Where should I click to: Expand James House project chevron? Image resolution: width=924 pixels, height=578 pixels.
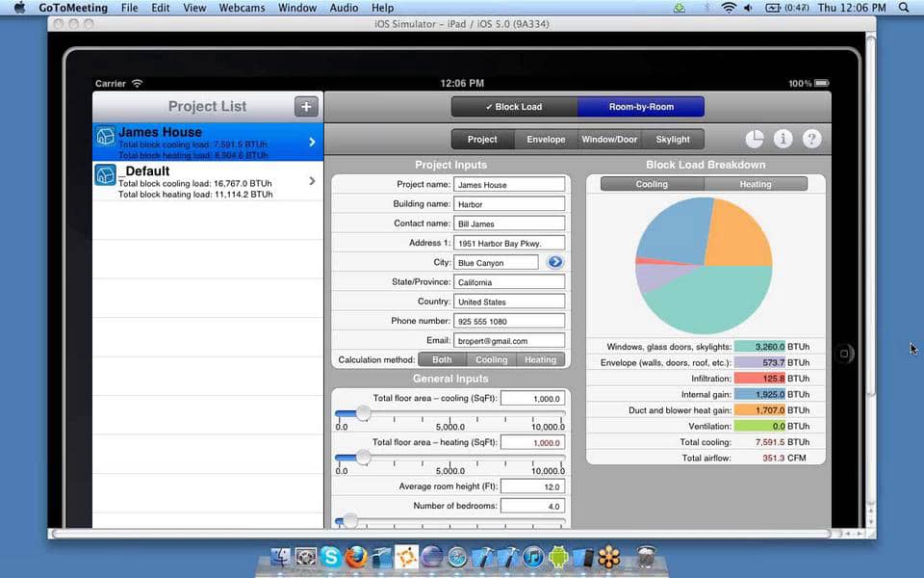tap(312, 143)
